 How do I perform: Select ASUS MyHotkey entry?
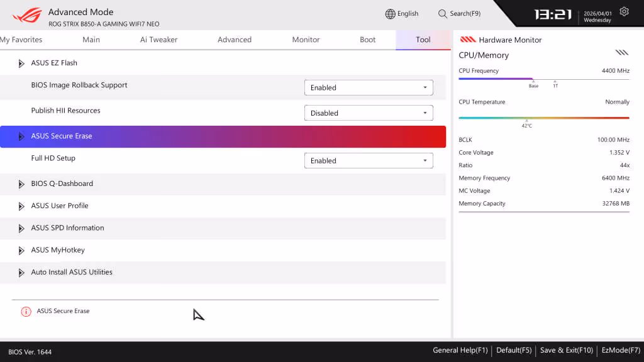(x=223, y=250)
